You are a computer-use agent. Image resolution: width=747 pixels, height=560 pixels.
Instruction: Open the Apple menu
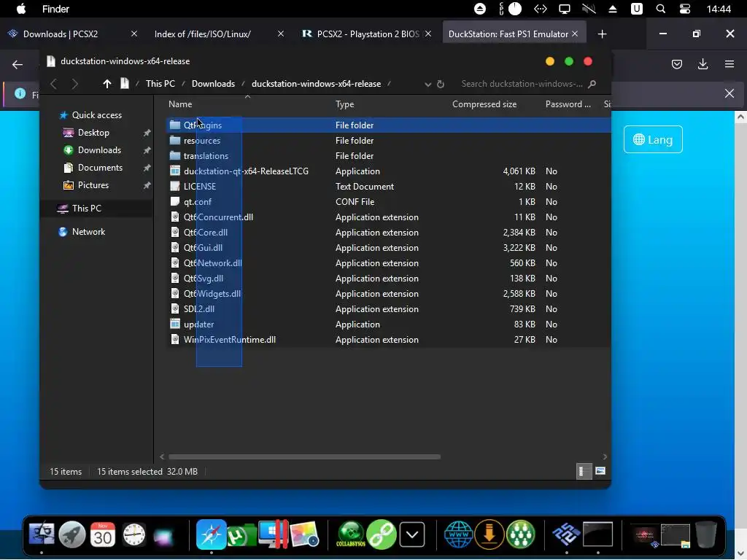(x=21, y=9)
